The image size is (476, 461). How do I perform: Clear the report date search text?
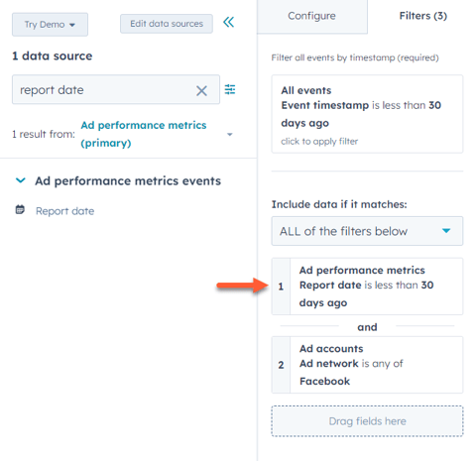pos(201,90)
